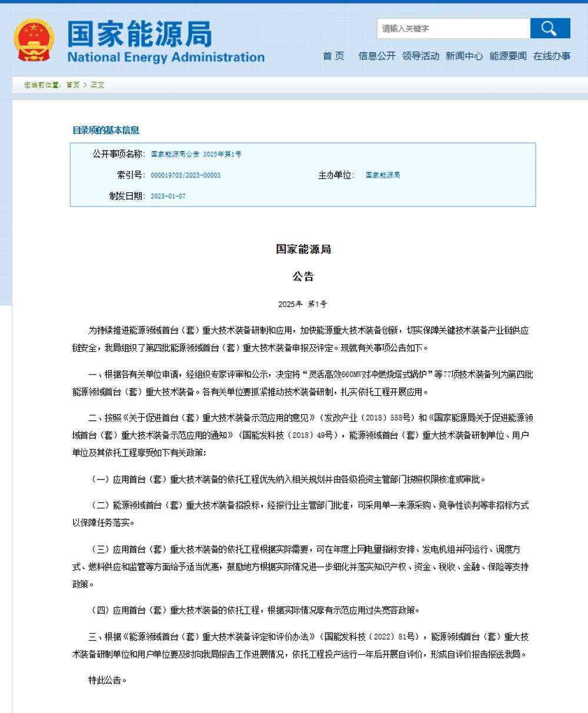The width and height of the screenshot is (588, 713).
Task: Open the 领导活动 navigation item
Action: point(420,56)
